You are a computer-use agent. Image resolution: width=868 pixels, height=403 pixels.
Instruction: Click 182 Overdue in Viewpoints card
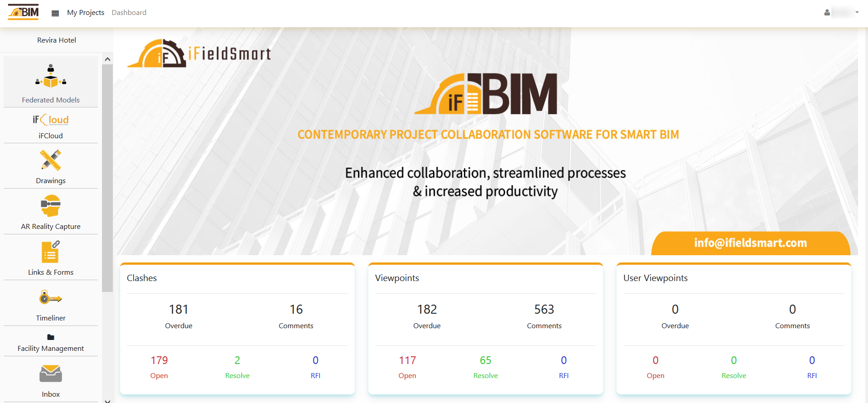click(x=427, y=316)
